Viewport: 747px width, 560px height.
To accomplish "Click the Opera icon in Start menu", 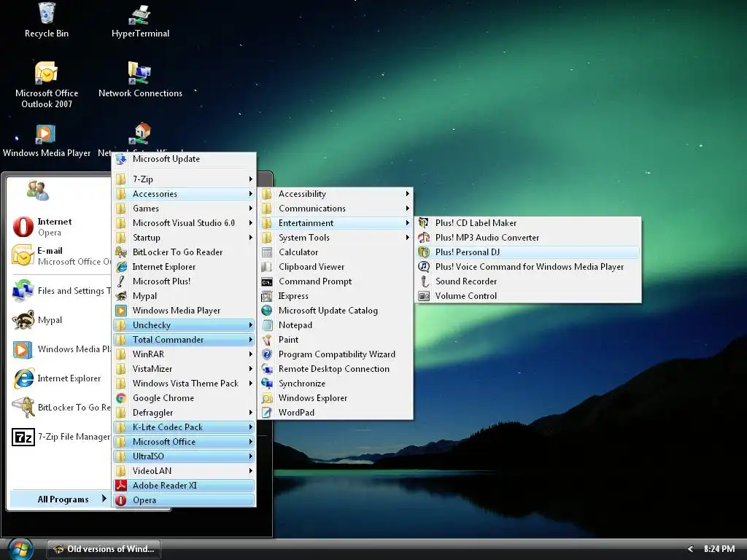I will coord(23,227).
